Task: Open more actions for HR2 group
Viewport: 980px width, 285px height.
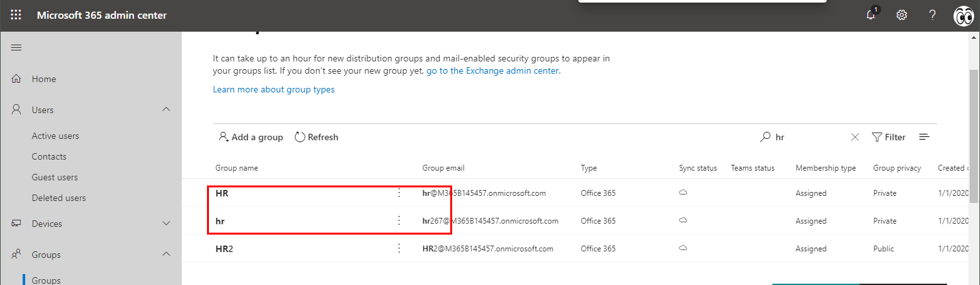Action: point(399,248)
